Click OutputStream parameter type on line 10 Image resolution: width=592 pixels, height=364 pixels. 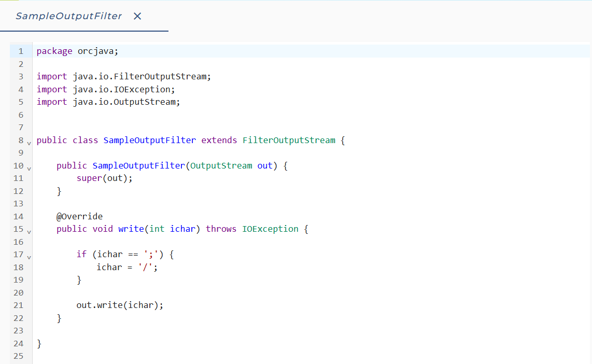coord(221,165)
